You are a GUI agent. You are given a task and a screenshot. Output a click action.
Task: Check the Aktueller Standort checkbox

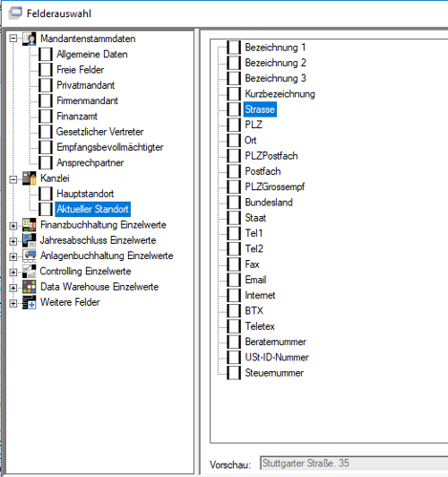tap(46, 209)
